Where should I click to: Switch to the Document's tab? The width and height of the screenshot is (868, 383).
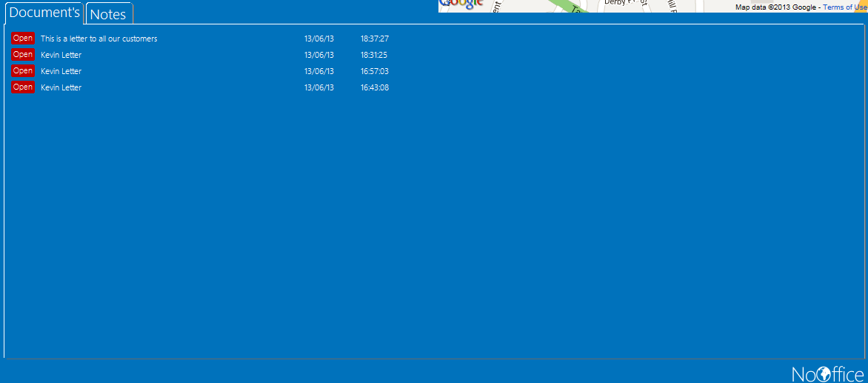44,13
